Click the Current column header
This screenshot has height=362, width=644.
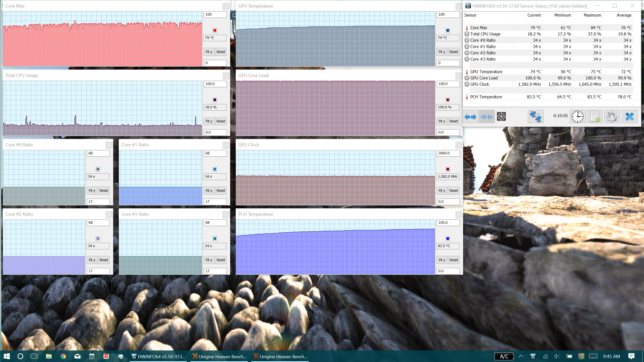pyautogui.click(x=527, y=15)
